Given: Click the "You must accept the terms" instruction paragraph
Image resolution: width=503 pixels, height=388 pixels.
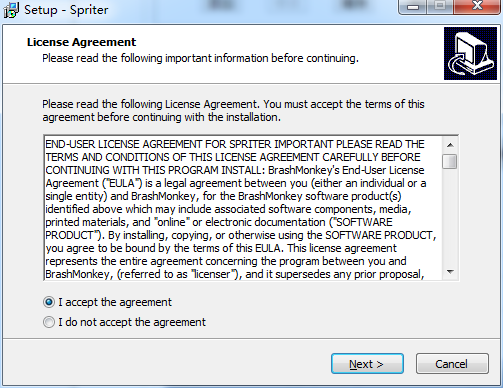Looking at the screenshot, I should (x=233, y=111).
